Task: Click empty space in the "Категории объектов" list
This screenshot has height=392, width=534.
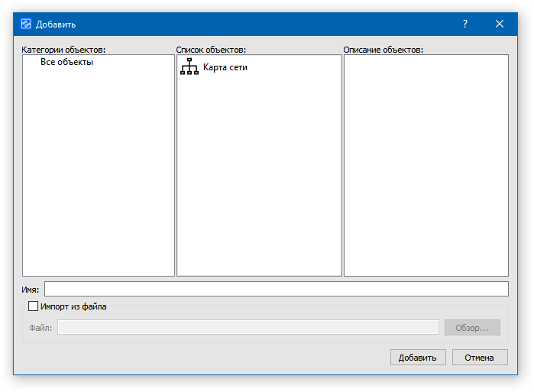Action: (x=99, y=176)
